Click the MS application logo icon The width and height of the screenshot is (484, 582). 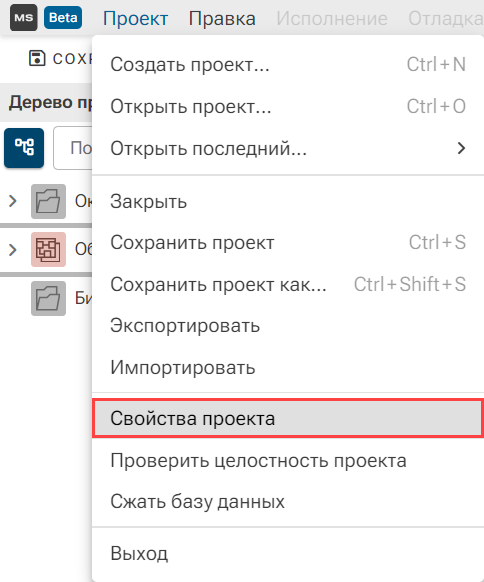pyautogui.click(x=24, y=17)
